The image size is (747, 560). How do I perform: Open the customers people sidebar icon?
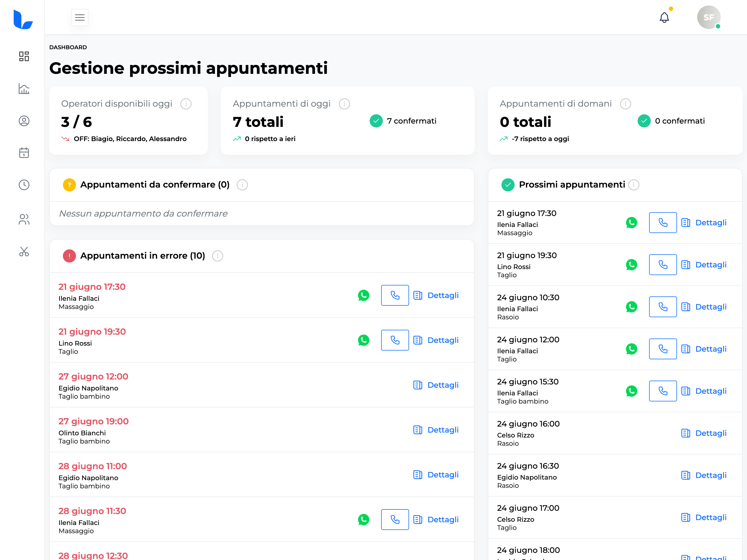click(x=24, y=220)
